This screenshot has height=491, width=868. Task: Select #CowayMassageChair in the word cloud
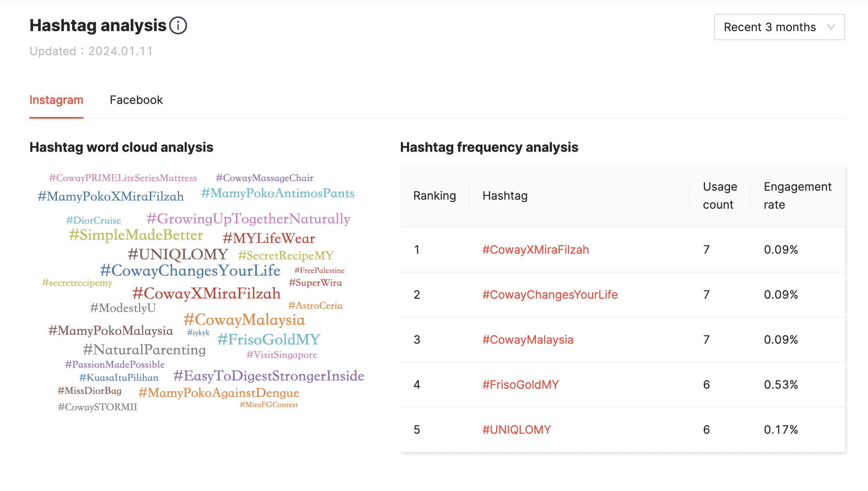[x=264, y=178]
